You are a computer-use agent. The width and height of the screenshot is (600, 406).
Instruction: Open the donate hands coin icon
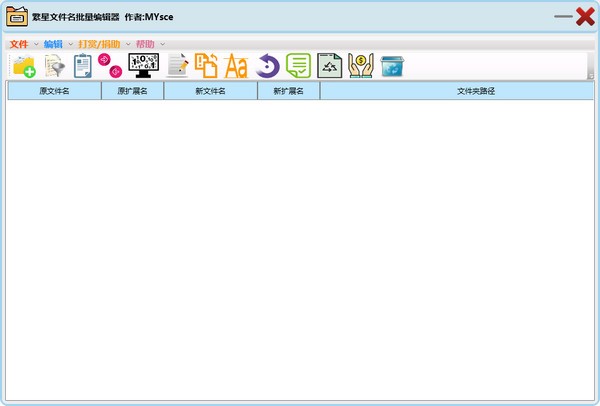360,65
